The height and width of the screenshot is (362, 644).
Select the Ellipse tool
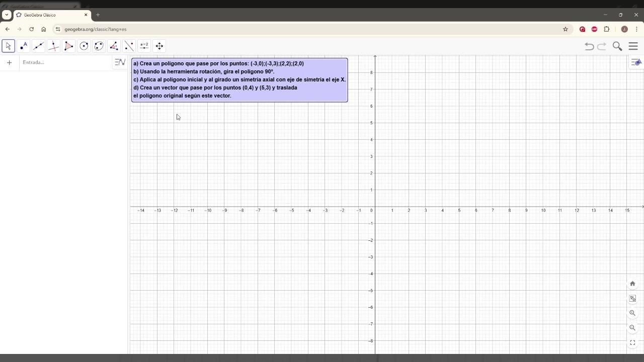(x=99, y=46)
